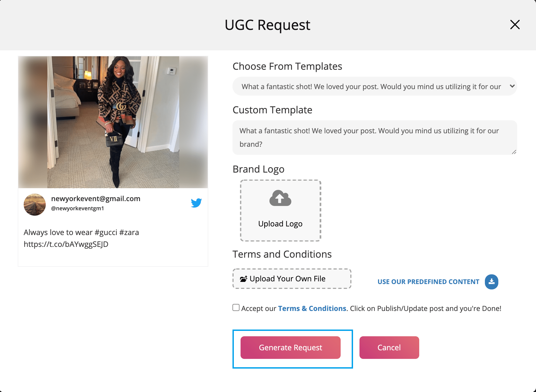Viewport: 536px width, 392px height.
Task: Click the template dropdown chevron arrow
Action: (512, 86)
